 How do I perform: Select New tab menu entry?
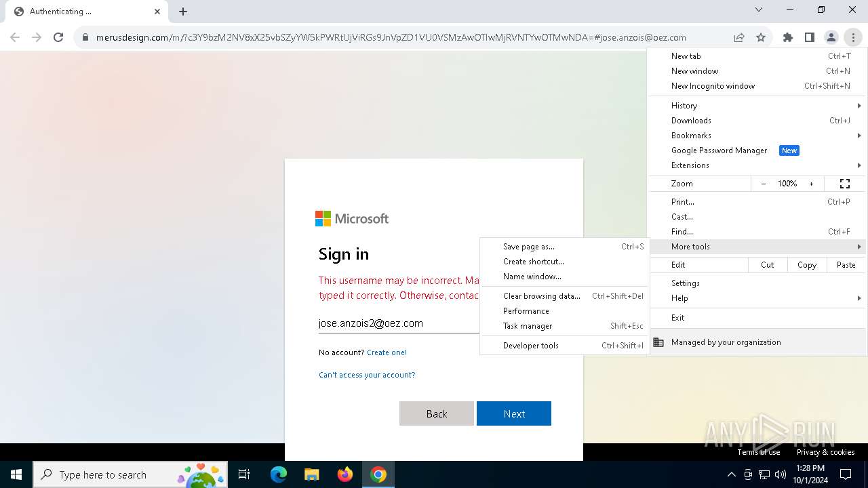pos(757,56)
